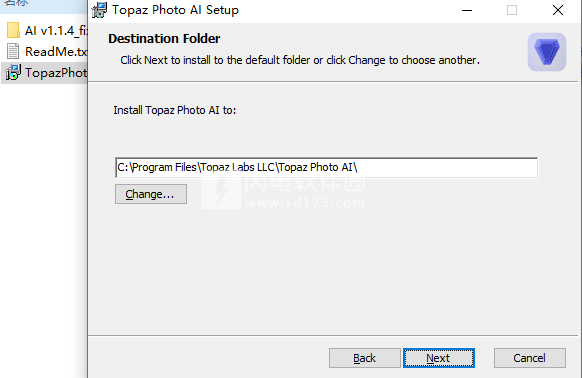Minimize the Topaz Photo AI Setup window
This screenshot has height=378, width=582.
click(x=467, y=10)
